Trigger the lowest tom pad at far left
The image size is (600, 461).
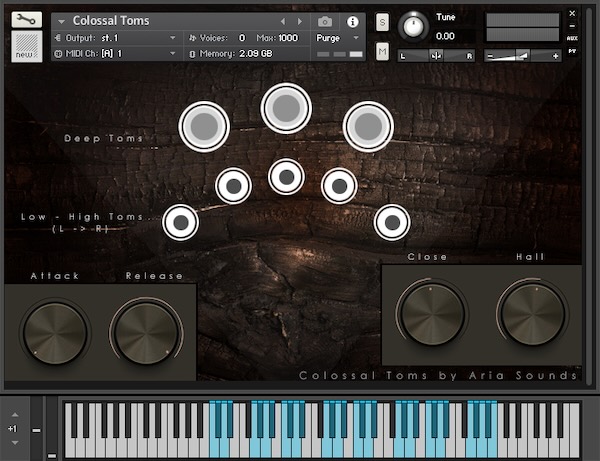pos(181,222)
